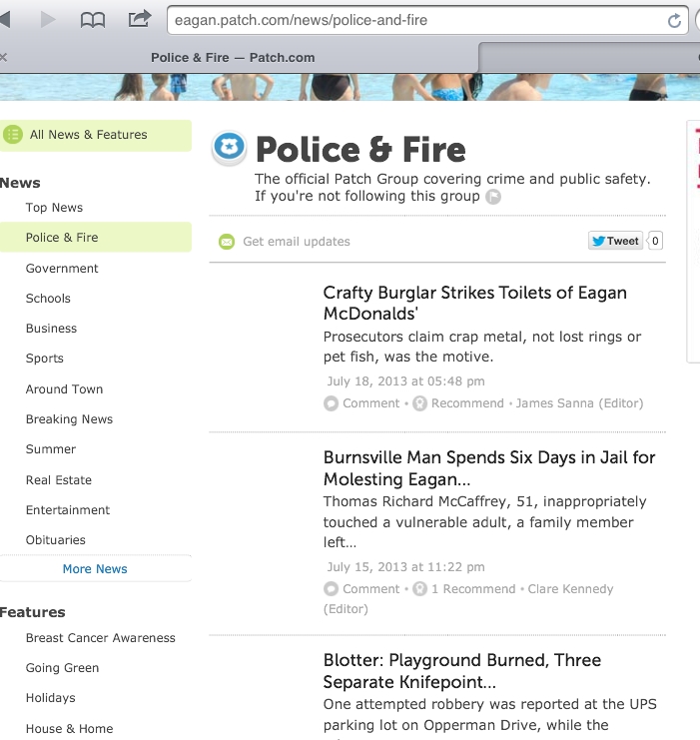This screenshot has width=700, height=740.
Task: Open All News & Features
Action: (96, 135)
